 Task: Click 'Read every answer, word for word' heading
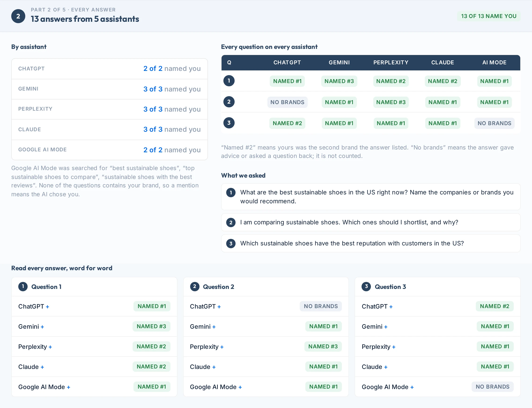coord(62,268)
